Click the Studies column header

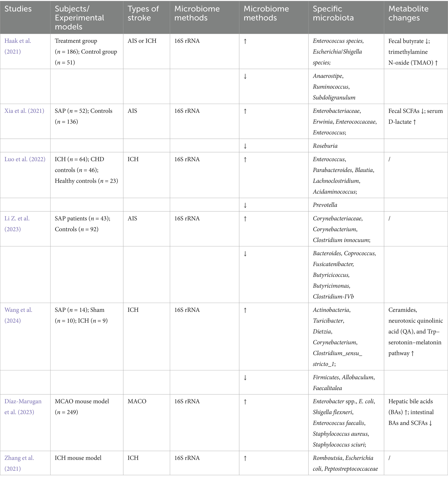[x=18, y=9]
